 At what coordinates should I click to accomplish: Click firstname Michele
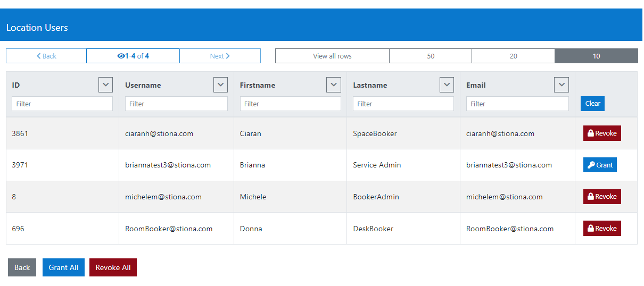[253, 197]
